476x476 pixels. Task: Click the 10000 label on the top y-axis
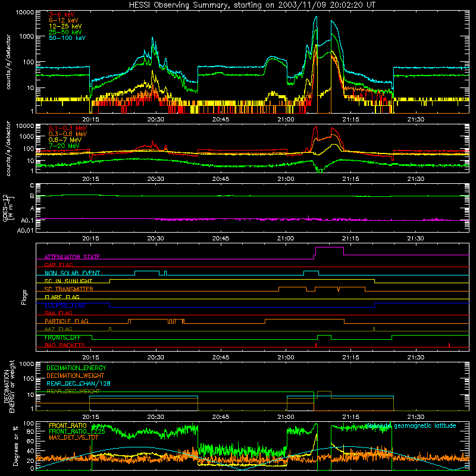(25, 12)
